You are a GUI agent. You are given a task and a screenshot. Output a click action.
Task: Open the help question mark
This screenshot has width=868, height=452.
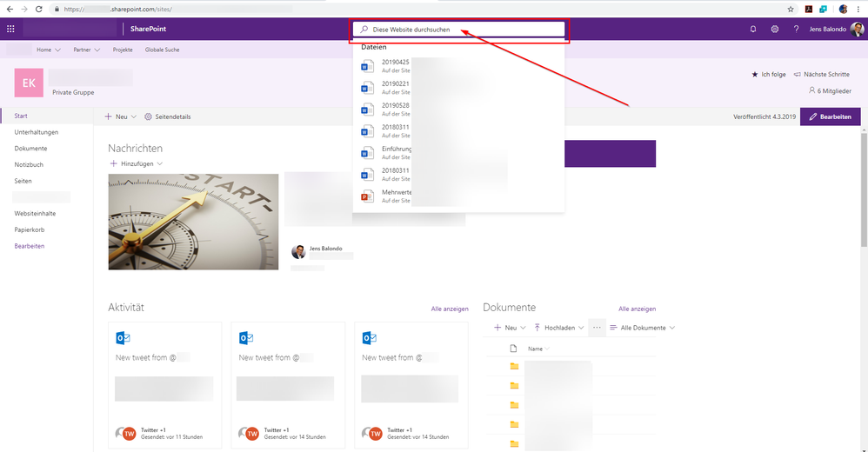pyautogui.click(x=796, y=29)
